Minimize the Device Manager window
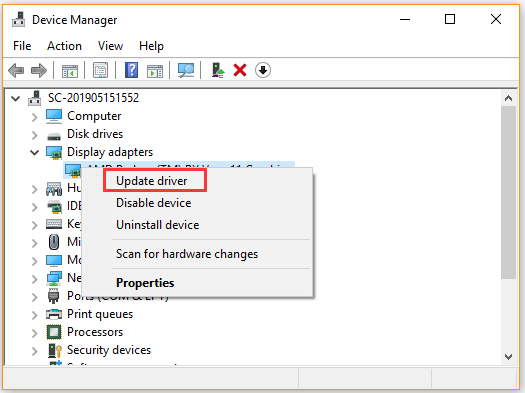The image size is (525, 393). pos(405,19)
